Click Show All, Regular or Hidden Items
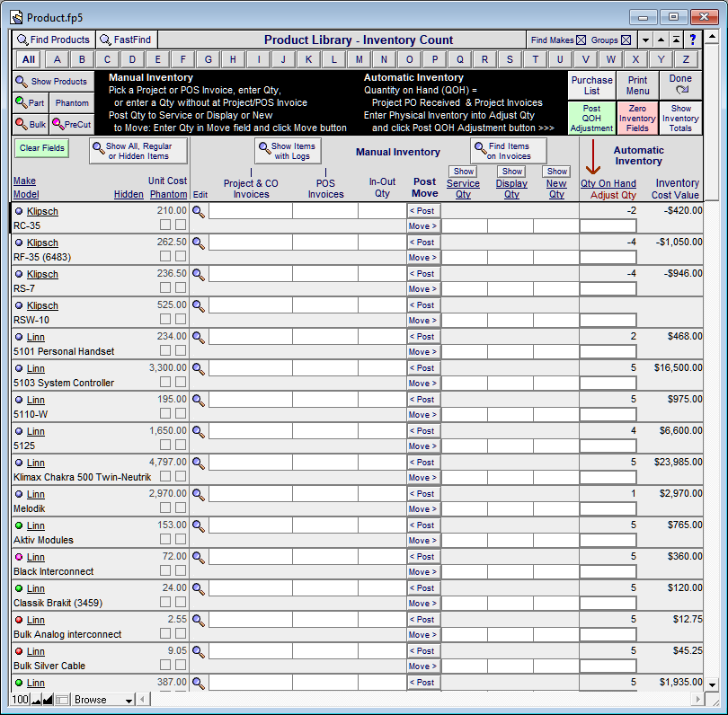 click(x=138, y=151)
